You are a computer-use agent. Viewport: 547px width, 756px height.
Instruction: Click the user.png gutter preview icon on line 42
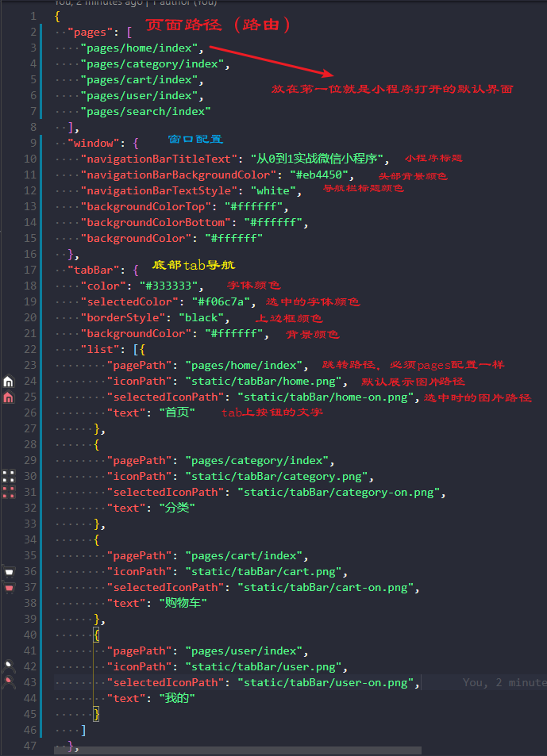[8, 667]
